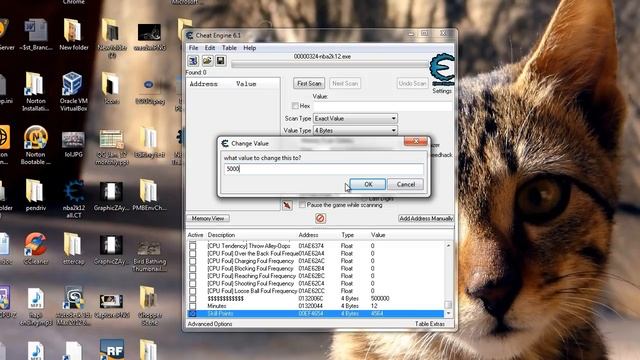Click the save floppy disk toolbar icon

tap(220, 61)
